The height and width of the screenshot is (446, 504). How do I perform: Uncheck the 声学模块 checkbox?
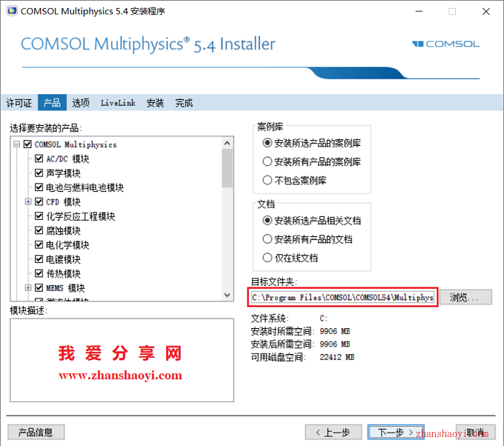click(x=39, y=173)
